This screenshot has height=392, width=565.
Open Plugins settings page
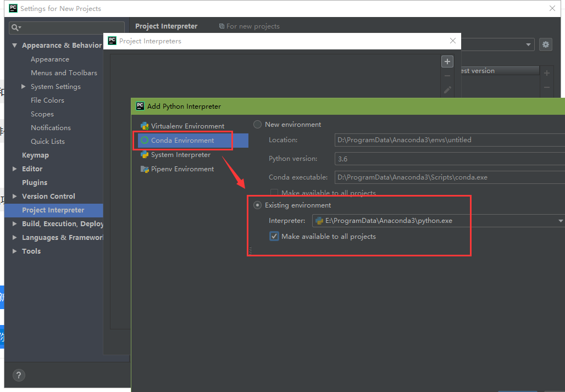click(35, 182)
